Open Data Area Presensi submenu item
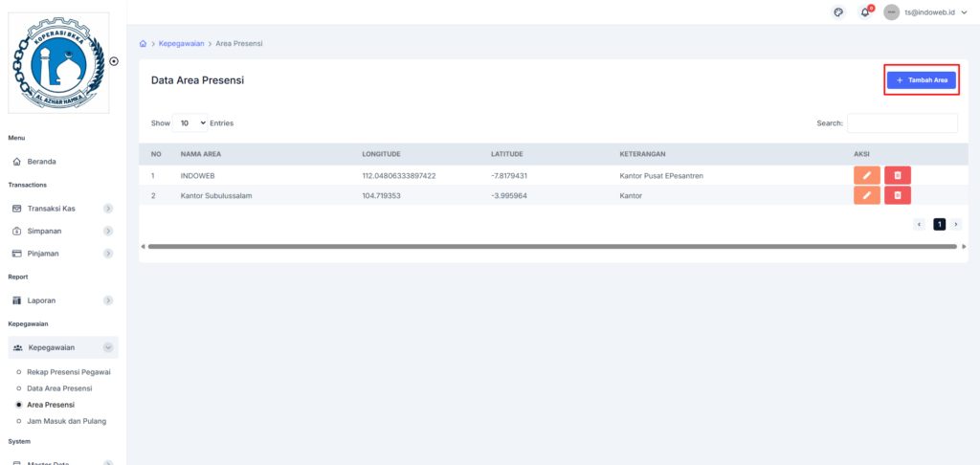980x465 pixels. pos(59,388)
